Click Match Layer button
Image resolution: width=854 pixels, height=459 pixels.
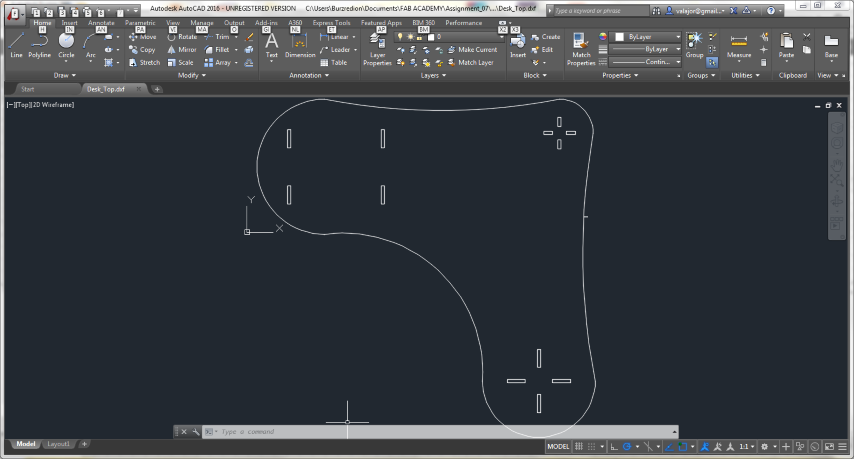click(x=471, y=63)
